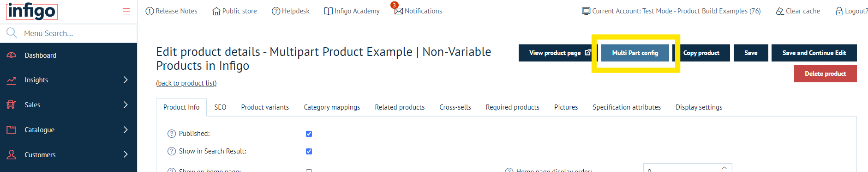This screenshot has width=868, height=172.
Task: Click the Multi Part config button
Action: pyautogui.click(x=635, y=53)
